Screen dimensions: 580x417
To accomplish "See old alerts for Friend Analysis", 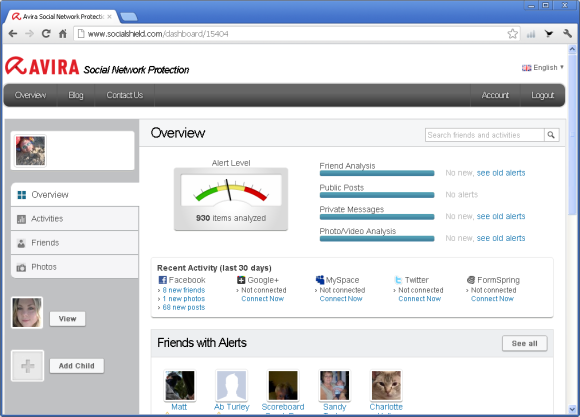I will 501,173.
